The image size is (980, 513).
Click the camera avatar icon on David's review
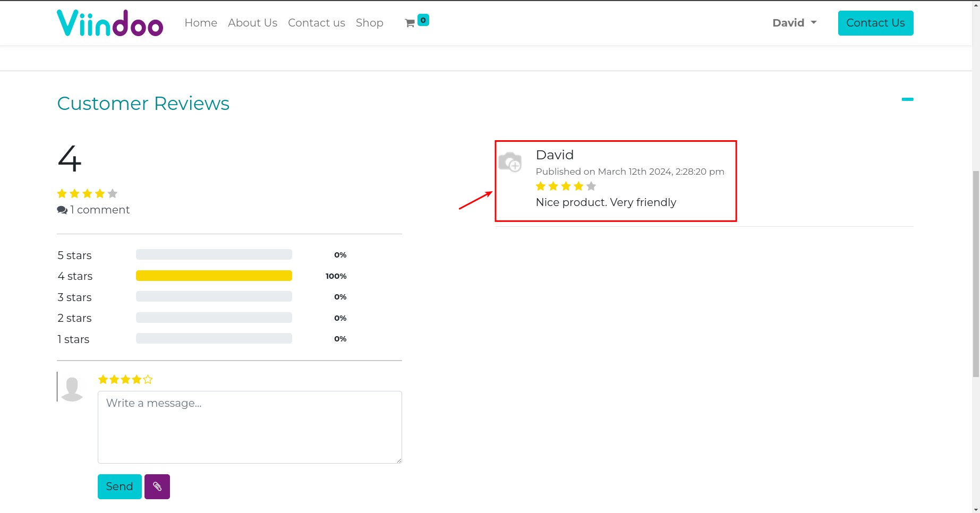[x=510, y=162]
